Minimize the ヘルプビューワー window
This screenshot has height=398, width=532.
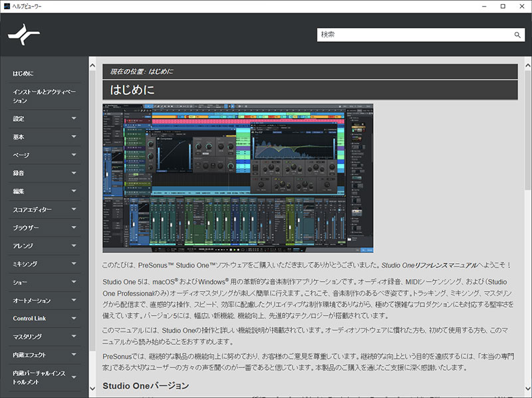[x=484, y=7]
